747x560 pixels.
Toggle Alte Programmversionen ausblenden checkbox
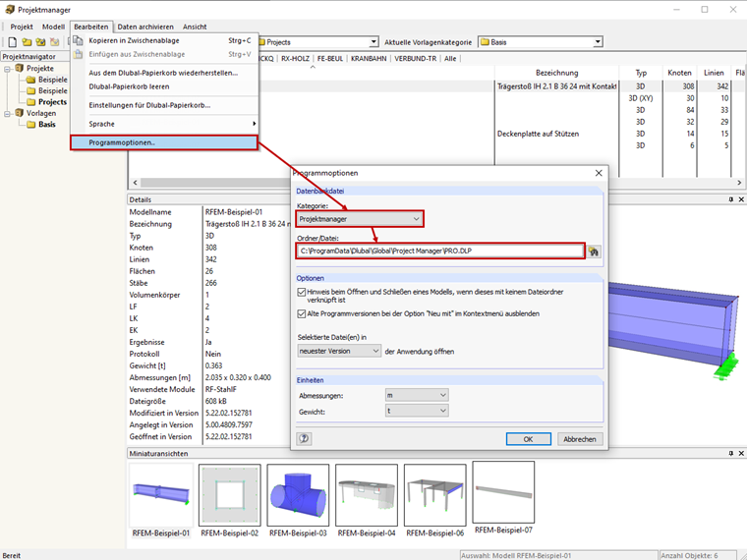(x=301, y=313)
